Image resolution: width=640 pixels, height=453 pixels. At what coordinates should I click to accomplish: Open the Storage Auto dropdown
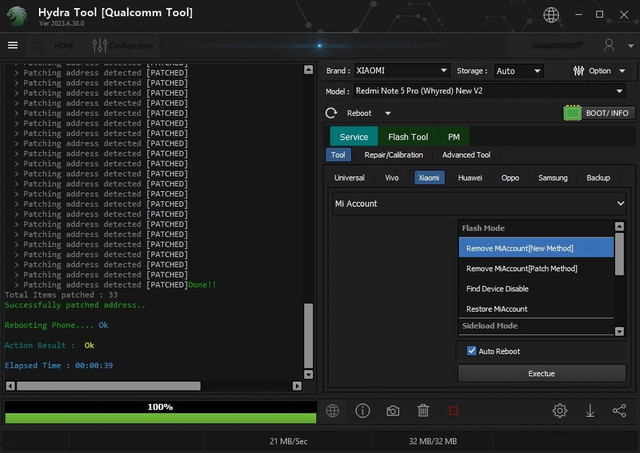click(518, 71)
